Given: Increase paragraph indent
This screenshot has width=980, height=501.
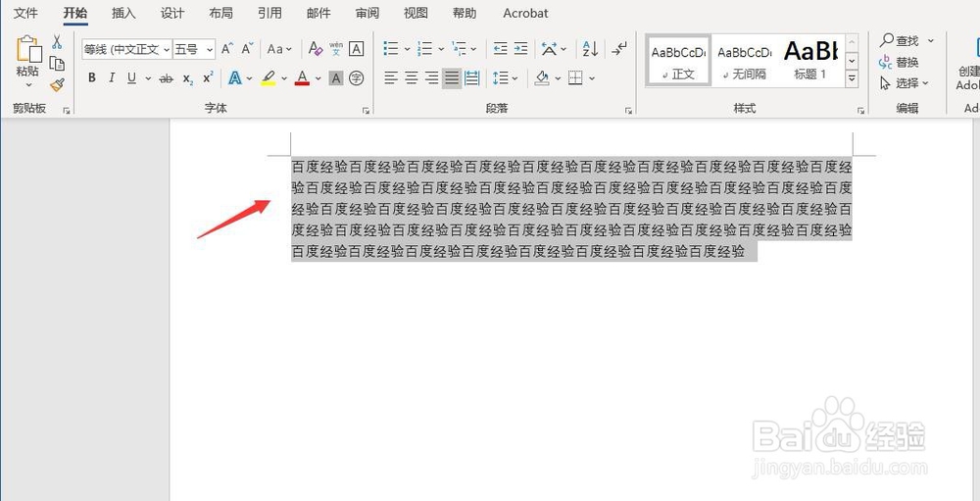Looking at the screenshot, I should click(x=520, y=49).
